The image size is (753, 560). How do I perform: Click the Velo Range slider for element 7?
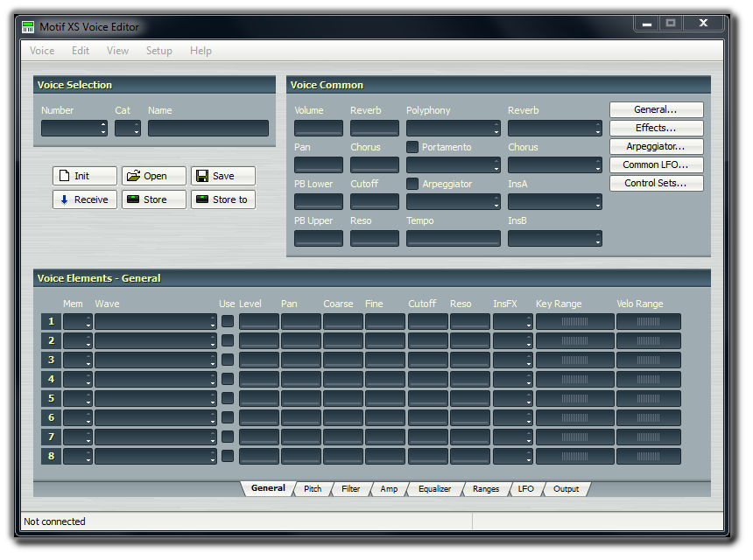[x=648, y=437]
